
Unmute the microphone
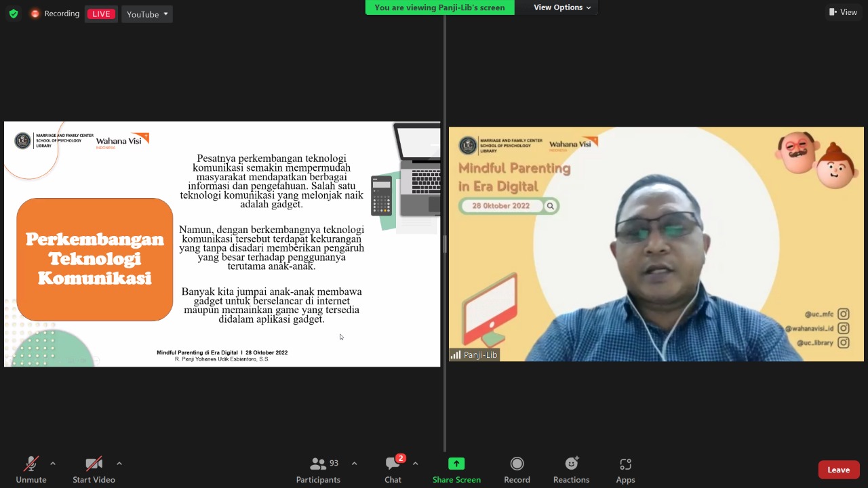click(31, 470)
